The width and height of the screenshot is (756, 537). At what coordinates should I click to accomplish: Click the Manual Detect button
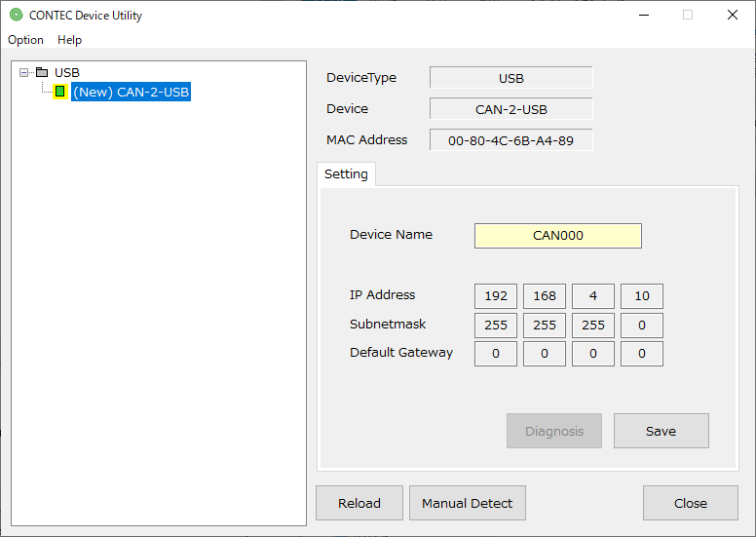point(468,503)
